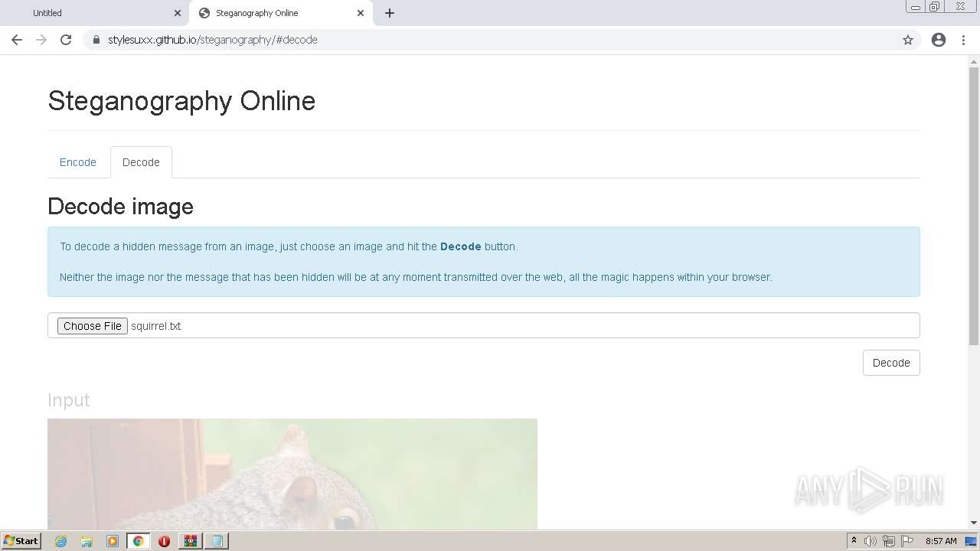980x551 pixels.
Task: Click the squirrel.txt file name
Action: point(156,326)
